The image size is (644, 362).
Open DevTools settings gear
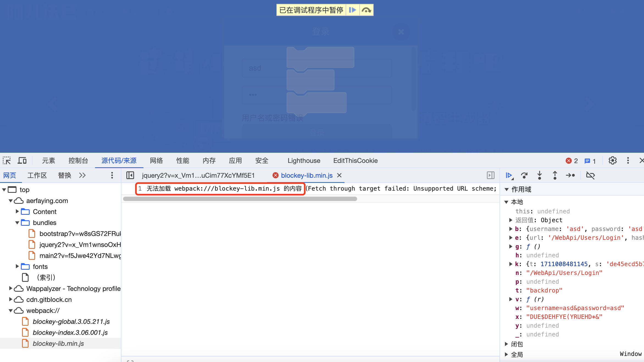click(612, 161)
